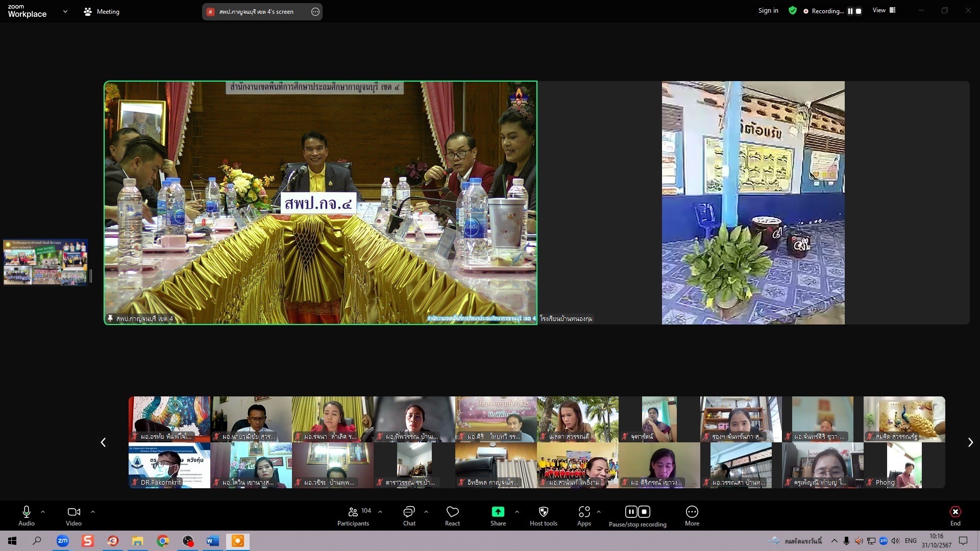The image size is (980, 551).
Task: Switch ENG input language indicator
Action: (911, 541)
